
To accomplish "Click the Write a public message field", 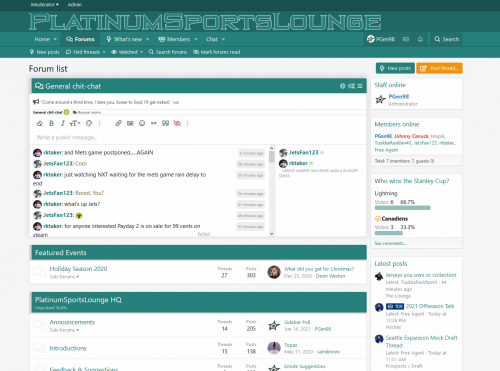I will point(199,137).
